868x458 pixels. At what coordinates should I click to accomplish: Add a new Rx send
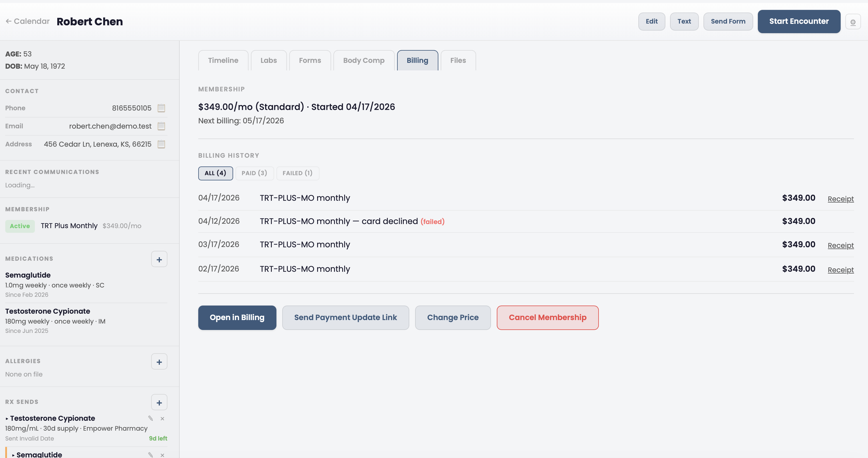click(159, 402)
